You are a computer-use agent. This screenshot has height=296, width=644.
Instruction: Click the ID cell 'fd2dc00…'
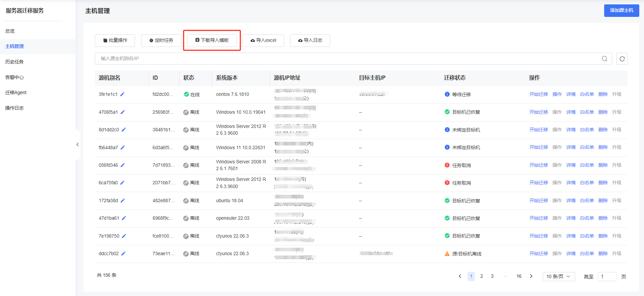tap(163, 94)
